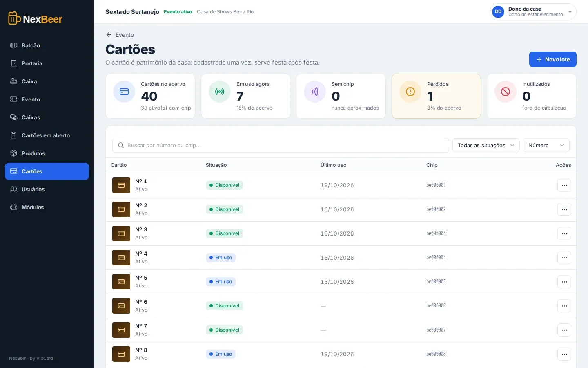Open actions for card Nº 8
Image resolution: width=588 pixels, height=368 pixels.
tap(564, 354)
